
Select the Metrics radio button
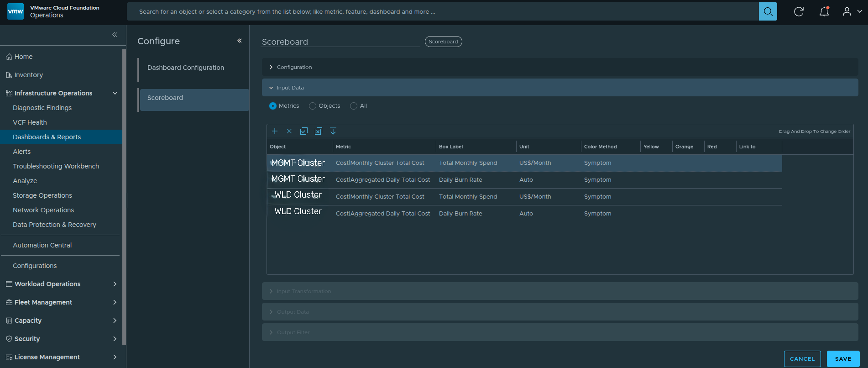coord(273,106)
